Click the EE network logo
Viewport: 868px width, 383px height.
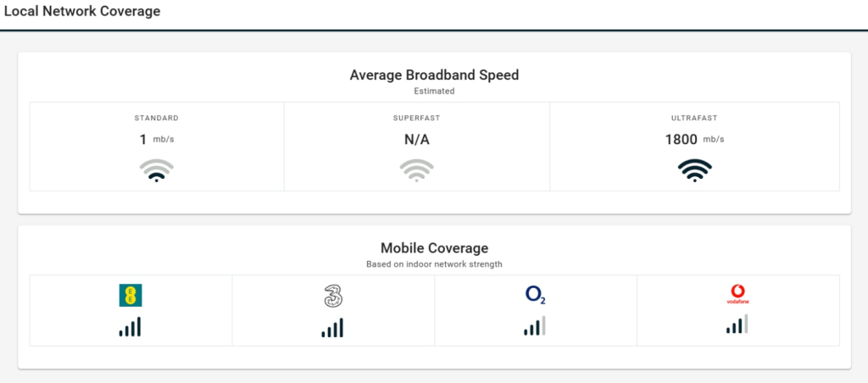tap(131, 295)
